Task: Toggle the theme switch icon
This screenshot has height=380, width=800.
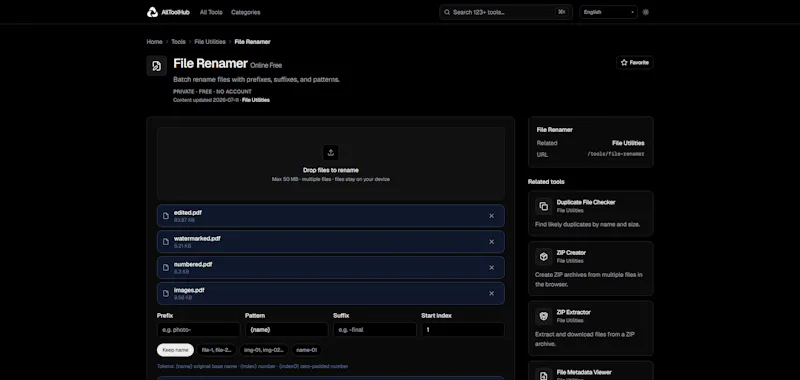Action: (x=645, y=12)
